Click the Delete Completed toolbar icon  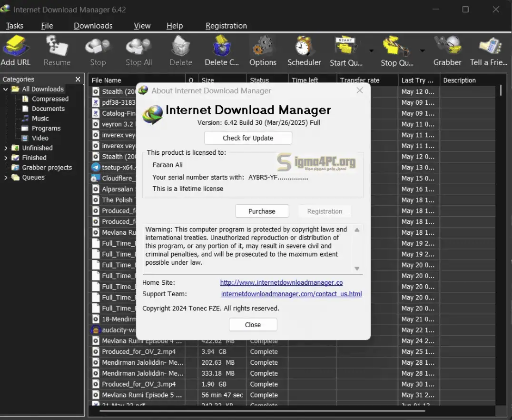(221, 48)
